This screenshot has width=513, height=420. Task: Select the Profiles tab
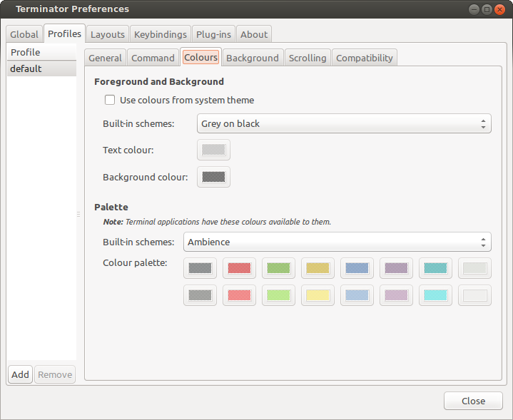[64, 34]
